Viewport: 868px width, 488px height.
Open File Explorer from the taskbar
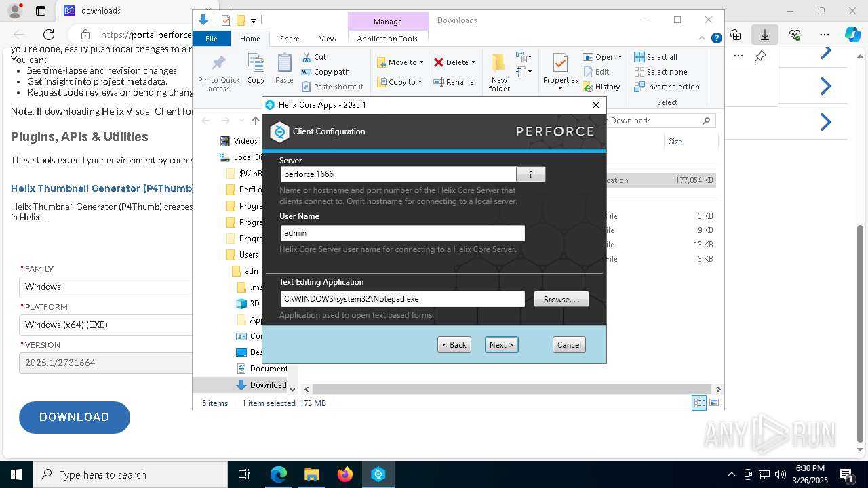pos(311,474)
